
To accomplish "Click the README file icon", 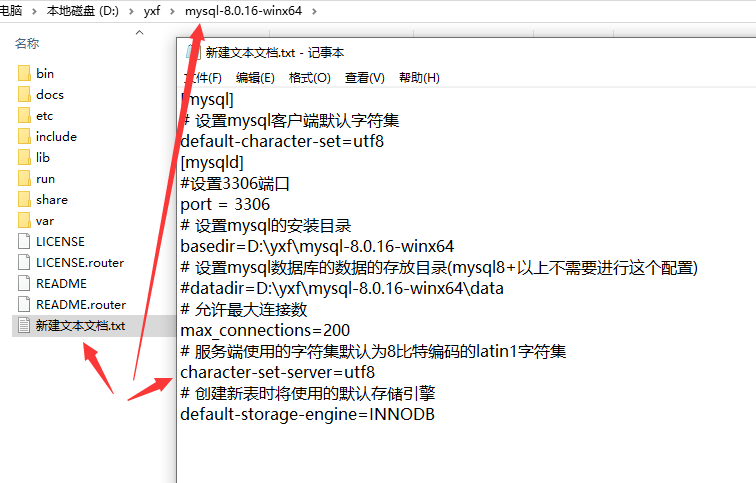I will (24, 283).
